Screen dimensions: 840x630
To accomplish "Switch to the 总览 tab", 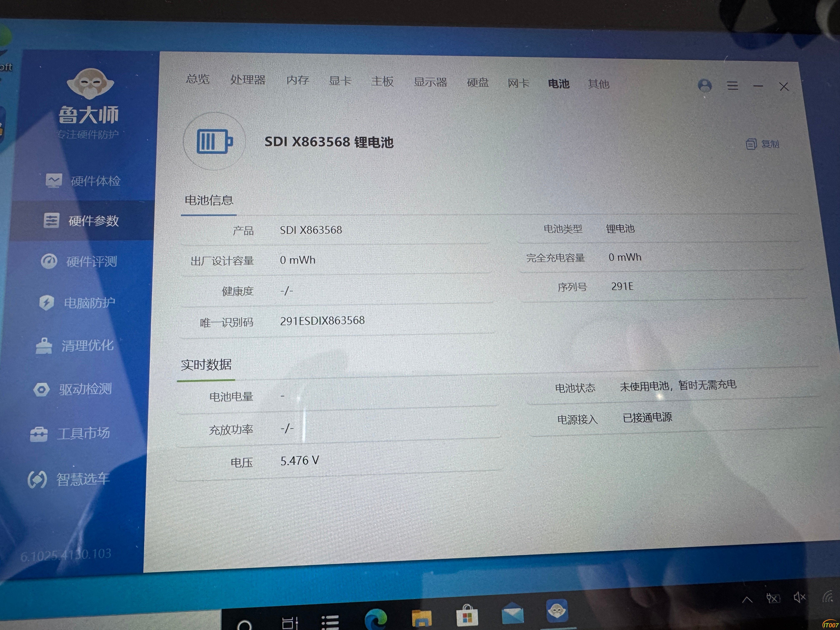I will (x=197, y=79).
